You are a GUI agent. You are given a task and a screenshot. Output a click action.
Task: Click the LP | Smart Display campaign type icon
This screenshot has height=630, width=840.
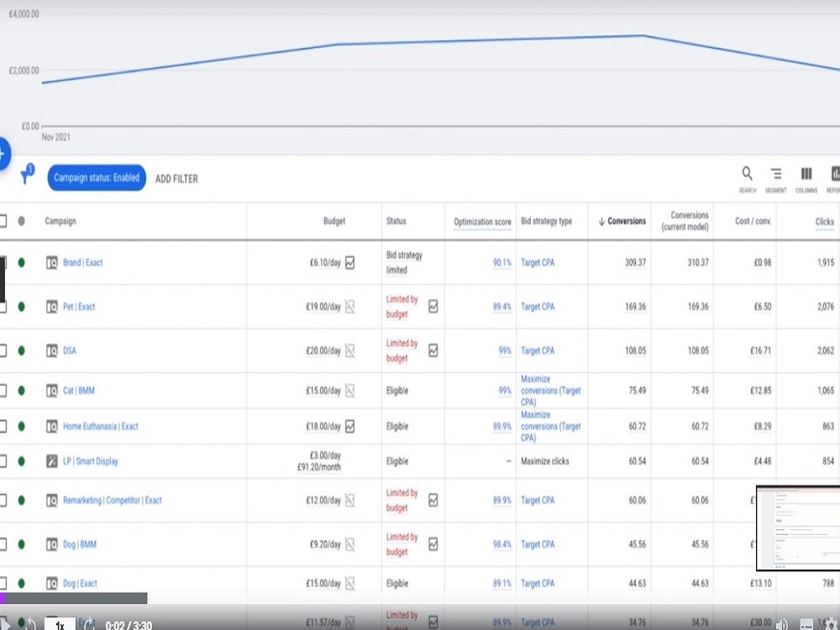(51, 460)
